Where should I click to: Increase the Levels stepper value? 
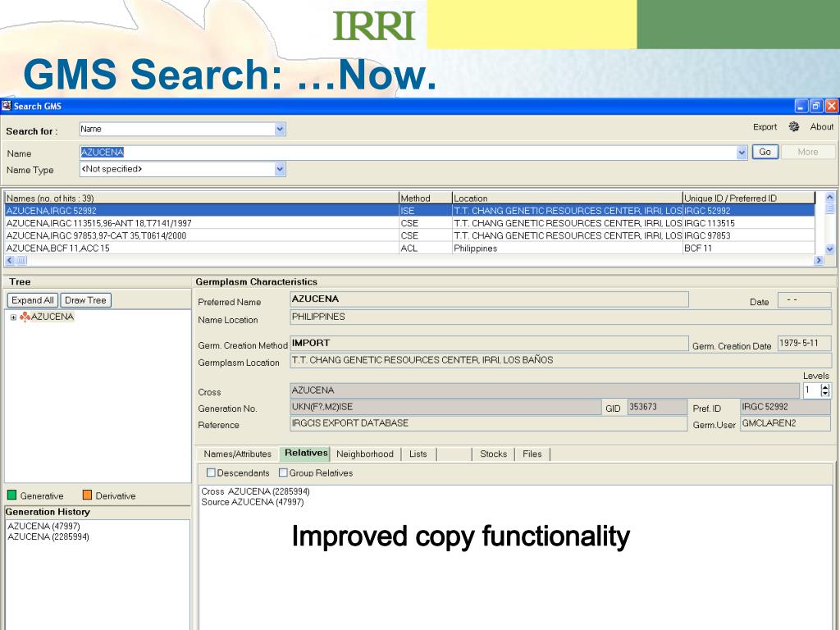(x=825, y=387)
